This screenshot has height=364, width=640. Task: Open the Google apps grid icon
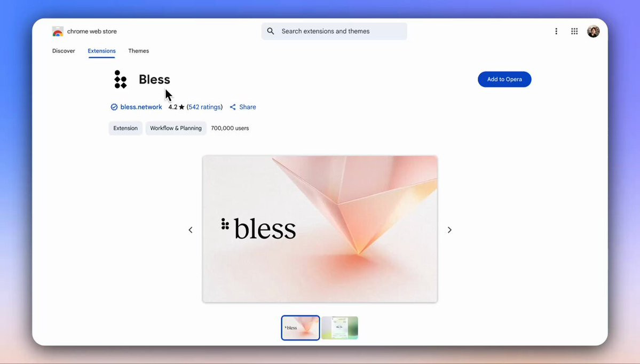tap(574, 31)
